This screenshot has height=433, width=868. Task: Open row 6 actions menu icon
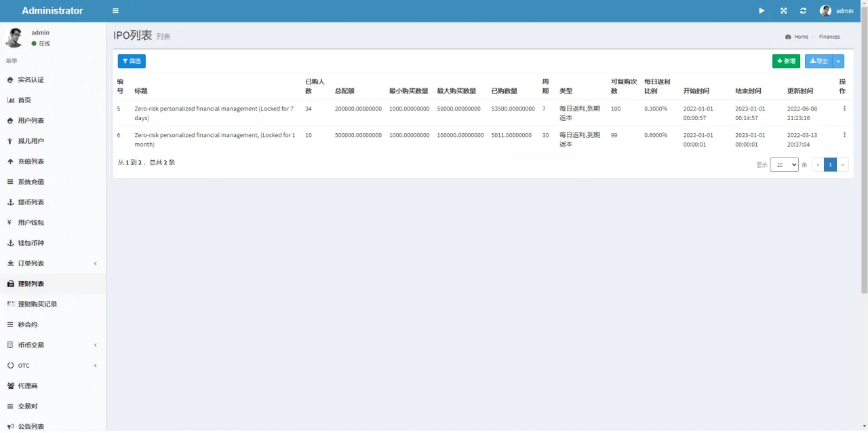click(x=844, y=135)
